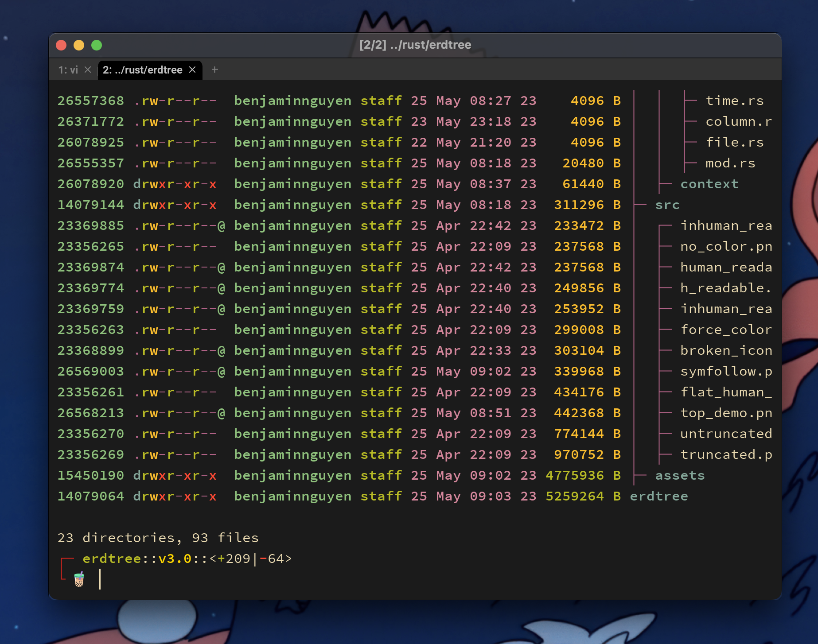Click inode number 15450190

[x=91, y=475]
